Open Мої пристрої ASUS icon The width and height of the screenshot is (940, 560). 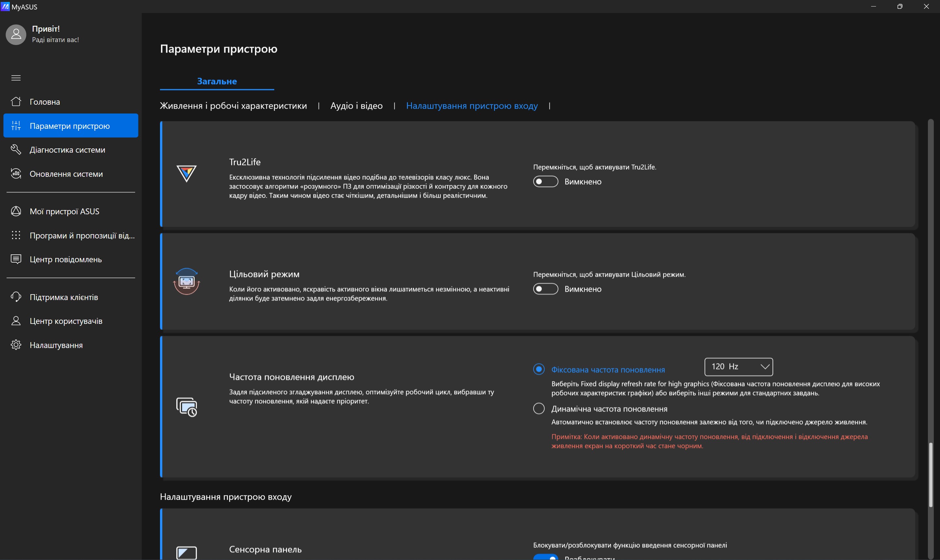click(x=16, y=211)
